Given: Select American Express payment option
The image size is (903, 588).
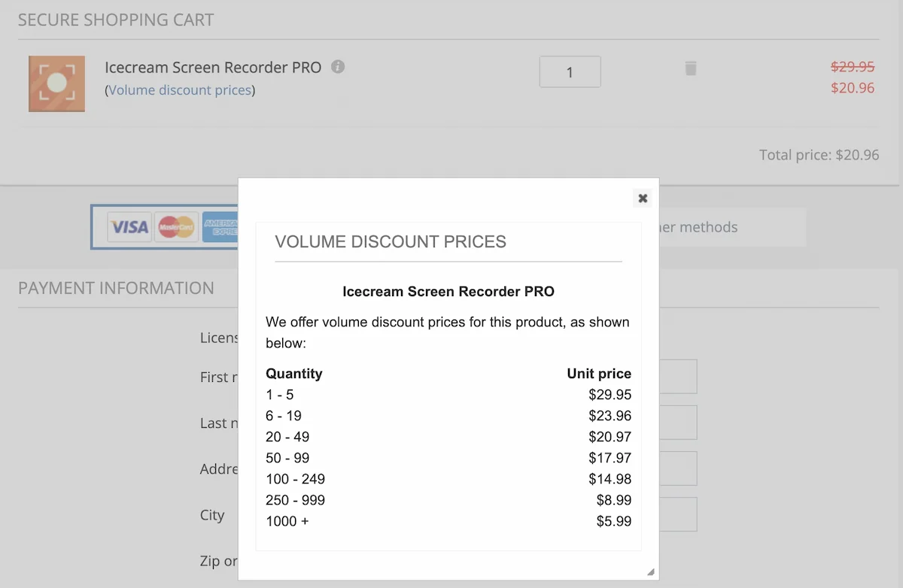Looking at the screenshot, I should [220, 226].
